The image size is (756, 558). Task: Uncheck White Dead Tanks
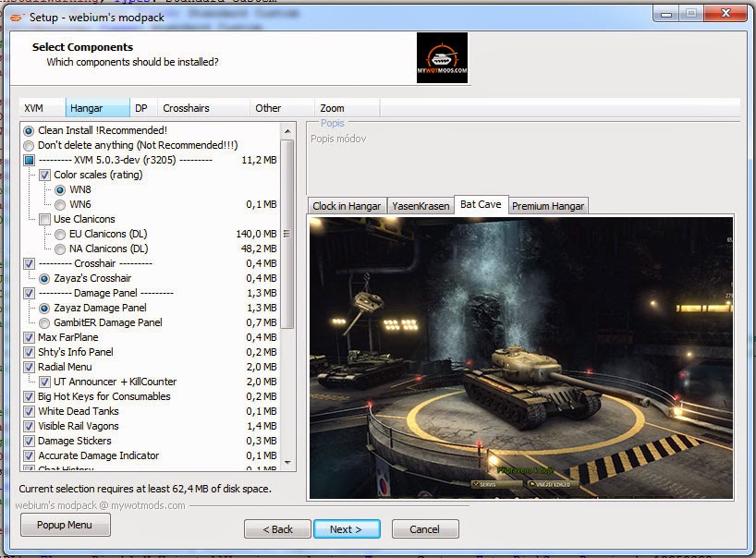[29, 411]
